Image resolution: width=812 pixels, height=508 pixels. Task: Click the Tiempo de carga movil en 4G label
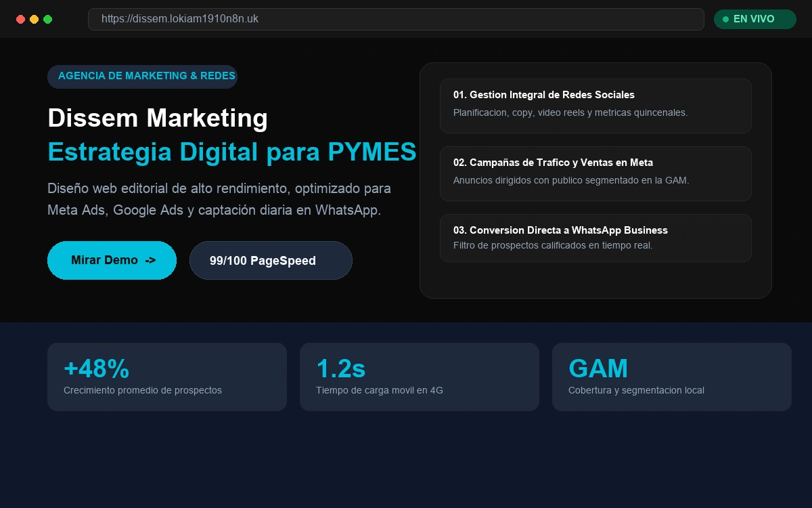[x=380, y=390]
